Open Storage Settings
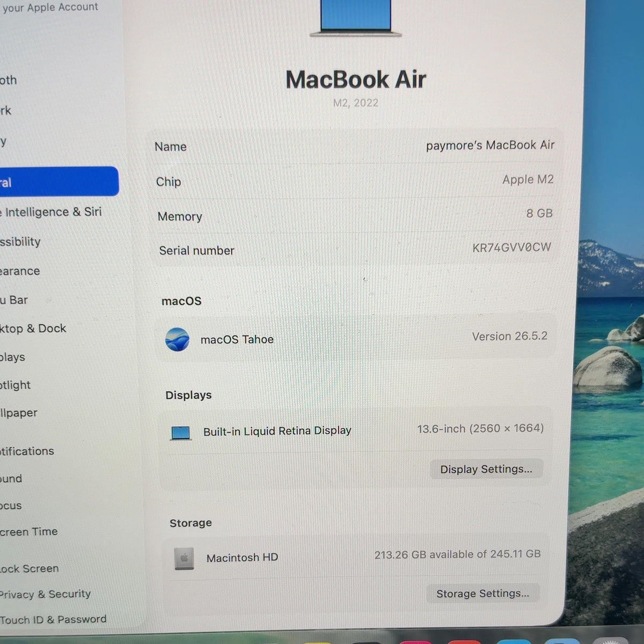This screenshot has height=644, width=644. click(x=482, y=594)
